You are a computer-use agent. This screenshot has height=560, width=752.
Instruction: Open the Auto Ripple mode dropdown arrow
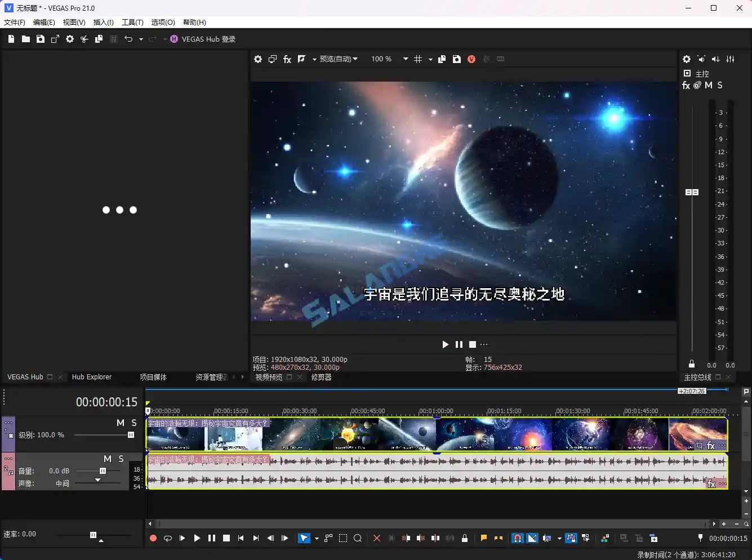click(559, 539)
